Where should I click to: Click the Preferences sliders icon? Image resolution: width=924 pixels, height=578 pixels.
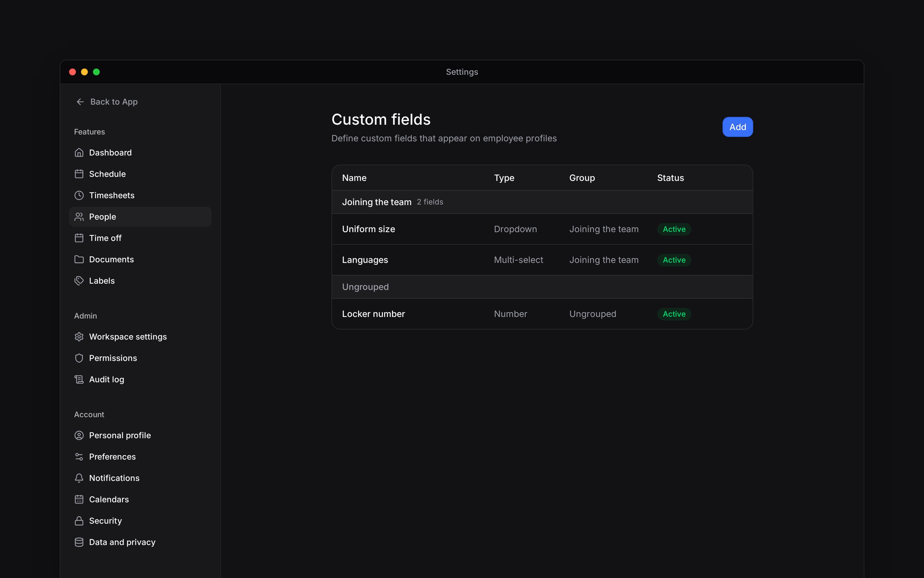click(79, 457)
